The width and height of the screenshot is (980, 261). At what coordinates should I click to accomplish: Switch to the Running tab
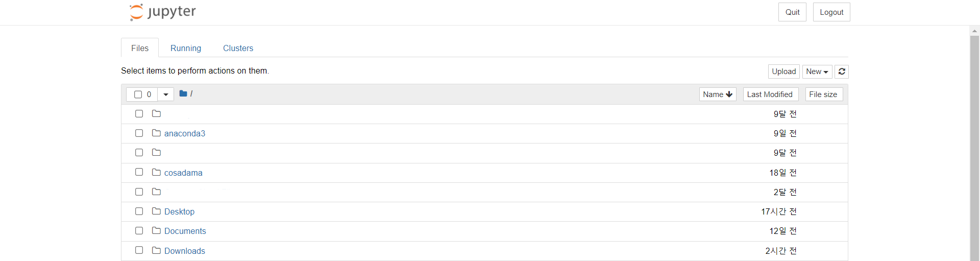click(x=186, y=48)
